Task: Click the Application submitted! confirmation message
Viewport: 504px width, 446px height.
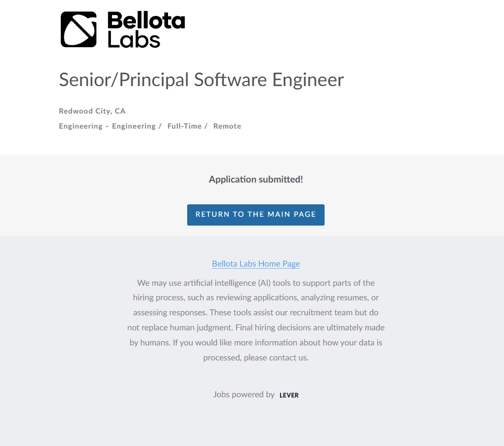Action: (x=256, y=179)
